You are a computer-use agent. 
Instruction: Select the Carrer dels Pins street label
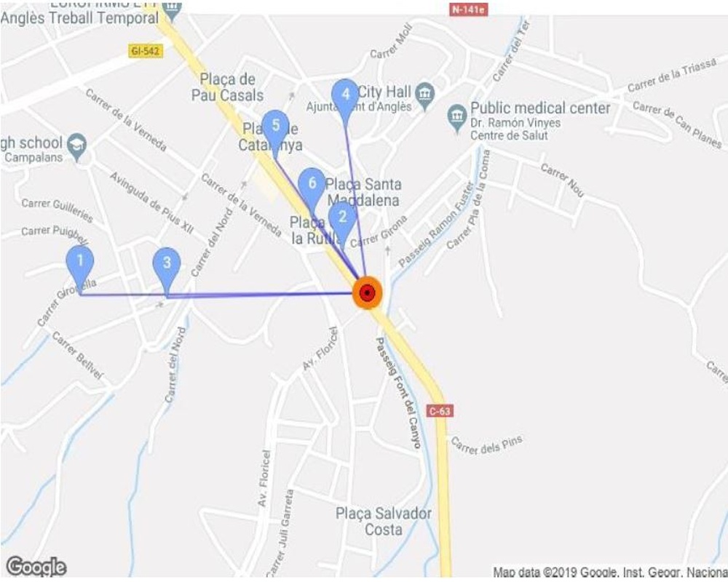coord(487,445)
